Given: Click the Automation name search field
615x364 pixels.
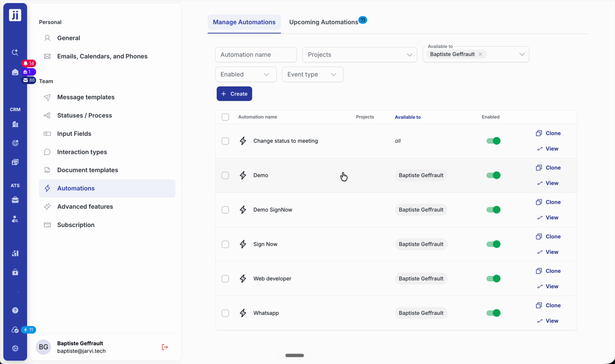Looking at the screenshot, I should pyautogui.click(x=256, y=55).
